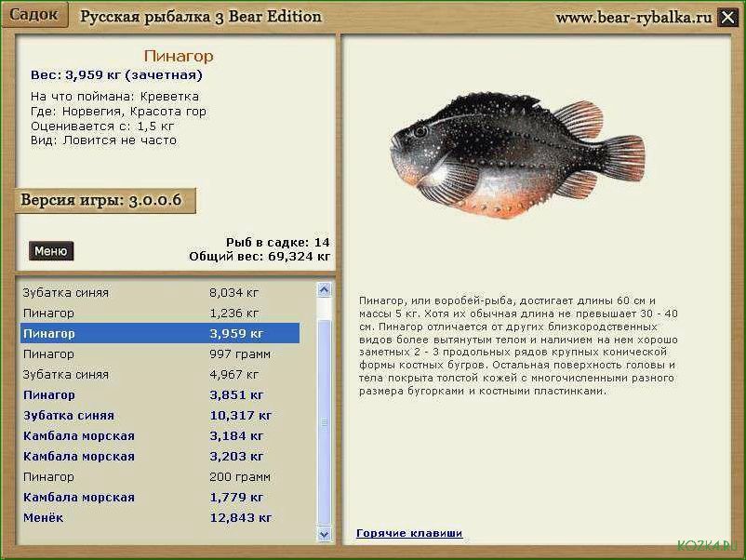This screenshot has height=560, width=746.
Task: Click the Общий вес: 69,324 кг total
Action: click(x=260, y=257)
